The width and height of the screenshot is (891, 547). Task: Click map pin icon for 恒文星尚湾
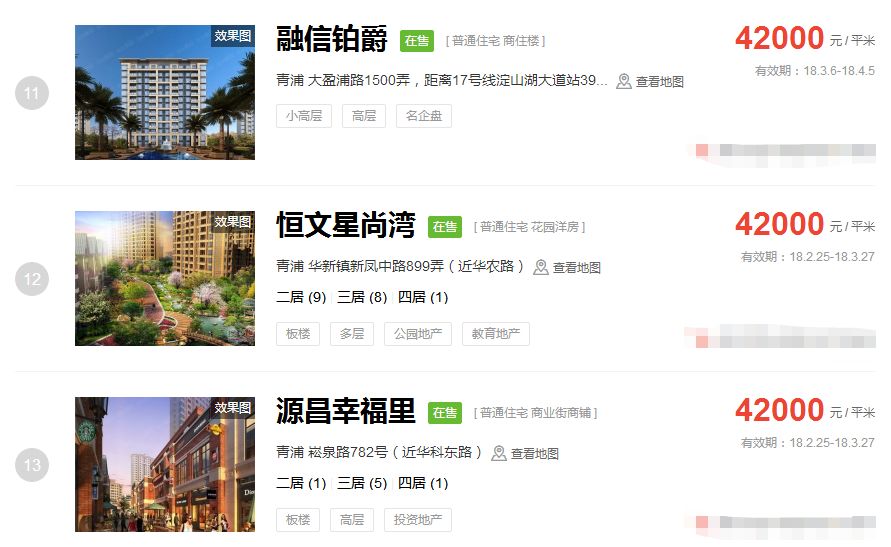[x=540, y=267]
